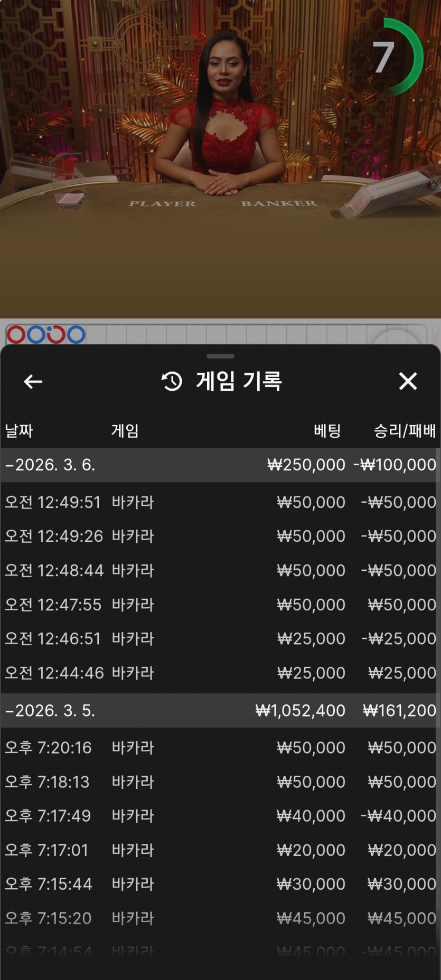Open the 오전 12:49:26 바카라 record
Viewport: 441px width, 980px height.
tap(220, 536)
